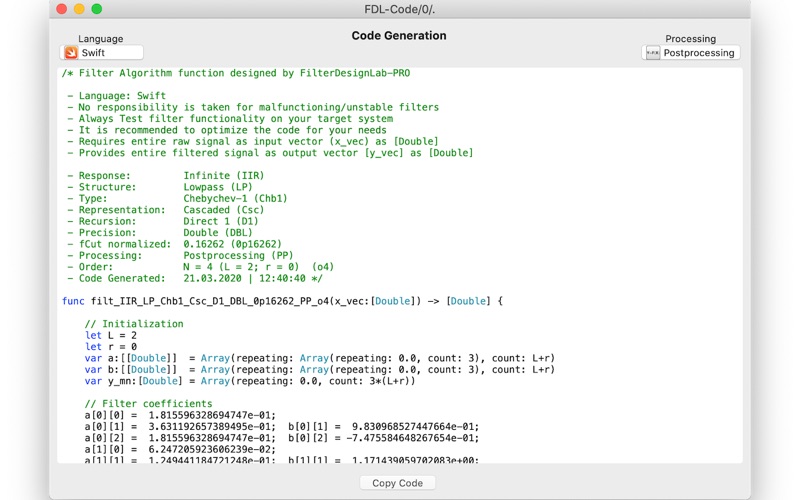Click the '// Initialization' comment
The width and height of the screenshot is (800, 500).
[x=134, y=324]
